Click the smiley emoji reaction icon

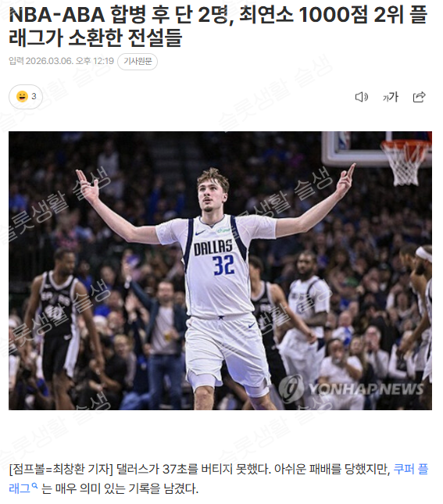pyautogui.click(x=23, y=96)
